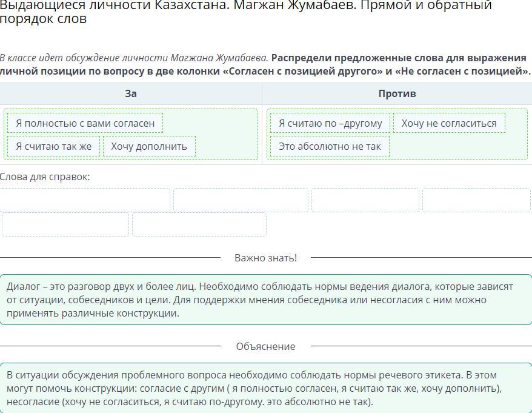This screenshot has width=532, height=413.
Task: Click the fourth empty slot in top word-bank row
Action: click(476, 200)
